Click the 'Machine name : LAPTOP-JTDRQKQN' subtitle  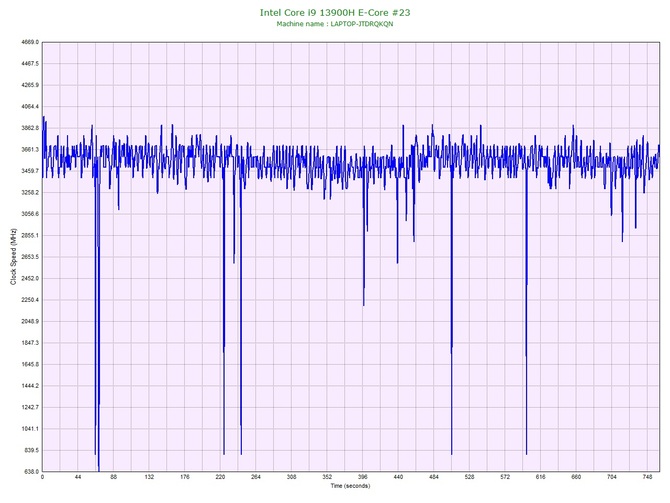[335, 24]
